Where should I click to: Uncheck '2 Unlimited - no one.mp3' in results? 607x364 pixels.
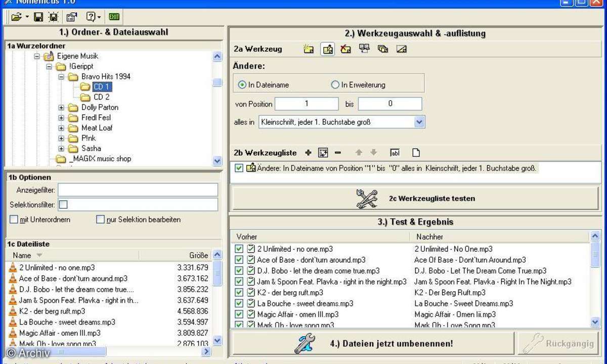[239, 249]
